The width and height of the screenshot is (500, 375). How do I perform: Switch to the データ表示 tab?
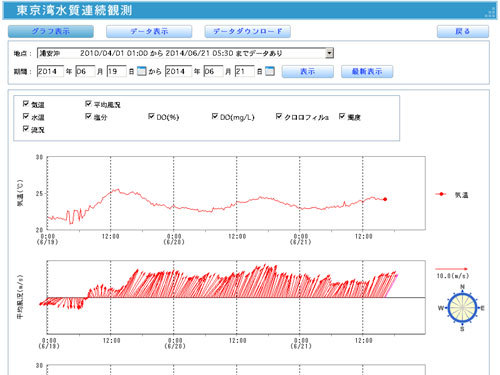coord(149,31)
